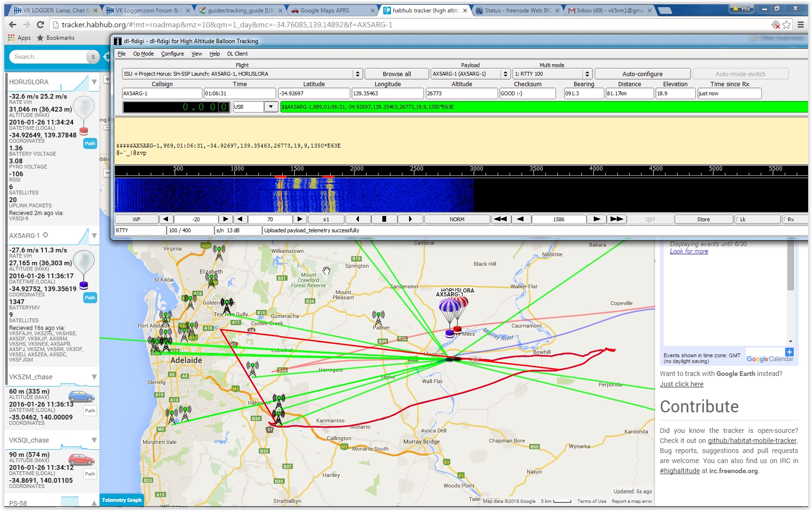Screen dimensions: 812x511
Task: Step waterfall lower level up arrow near -20
Action: coord(225,219)
